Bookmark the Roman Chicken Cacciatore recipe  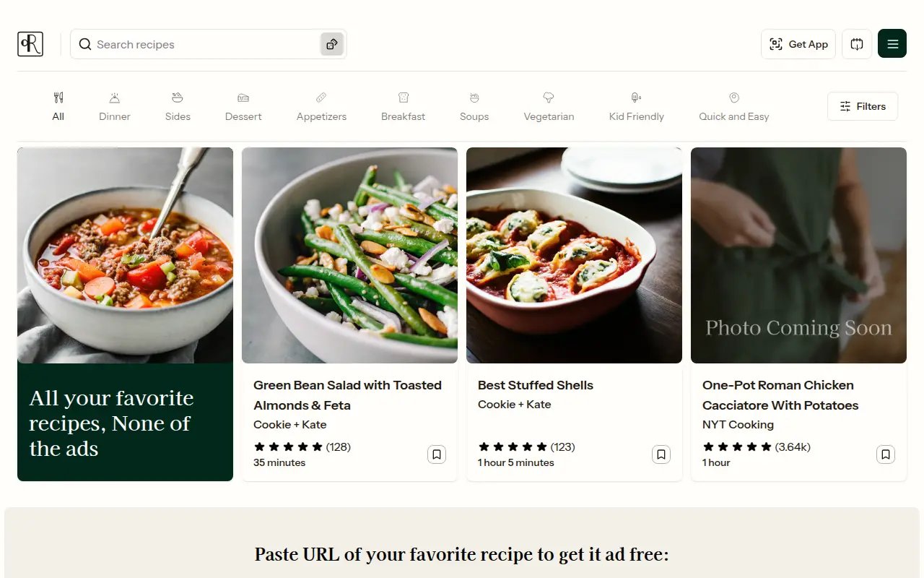pos(886,454)
